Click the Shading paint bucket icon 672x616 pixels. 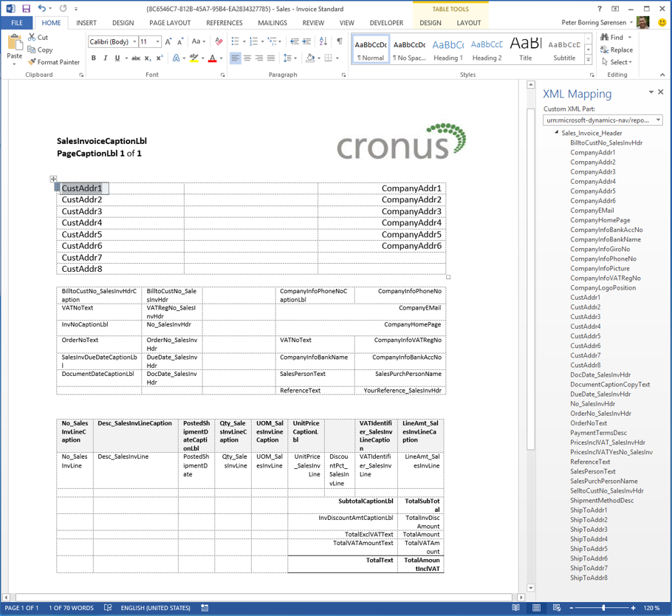tap(310, 58)
